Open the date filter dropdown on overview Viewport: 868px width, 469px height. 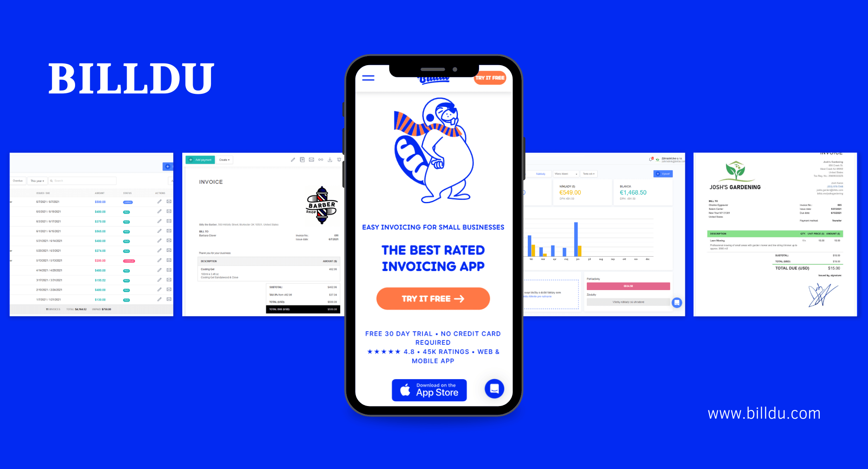(37, 180)
